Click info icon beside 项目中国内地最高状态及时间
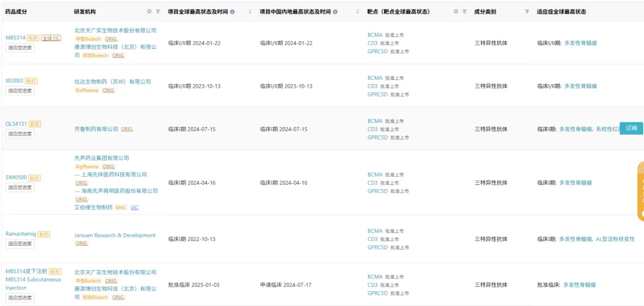The image size is (644, 306). 335,11
